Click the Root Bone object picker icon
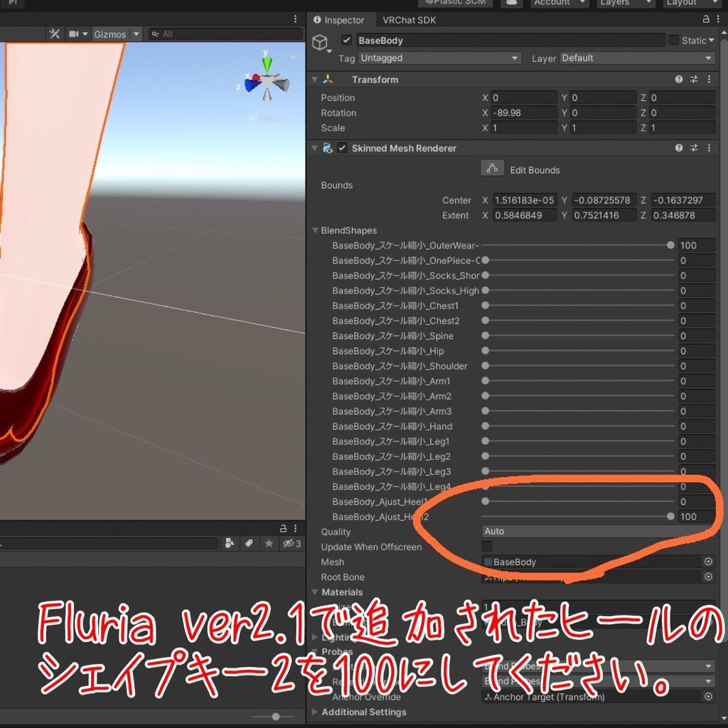This screenshot has width=728, height=728. 707,577
